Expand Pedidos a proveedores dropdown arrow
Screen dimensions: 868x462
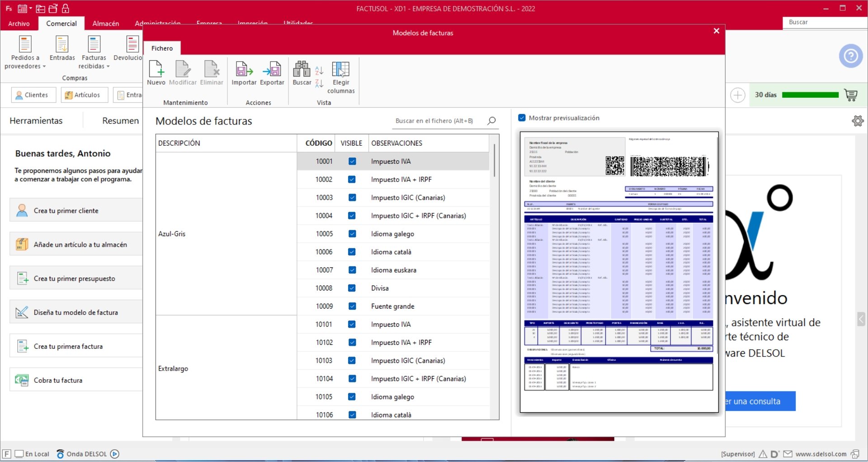(44, 67)
